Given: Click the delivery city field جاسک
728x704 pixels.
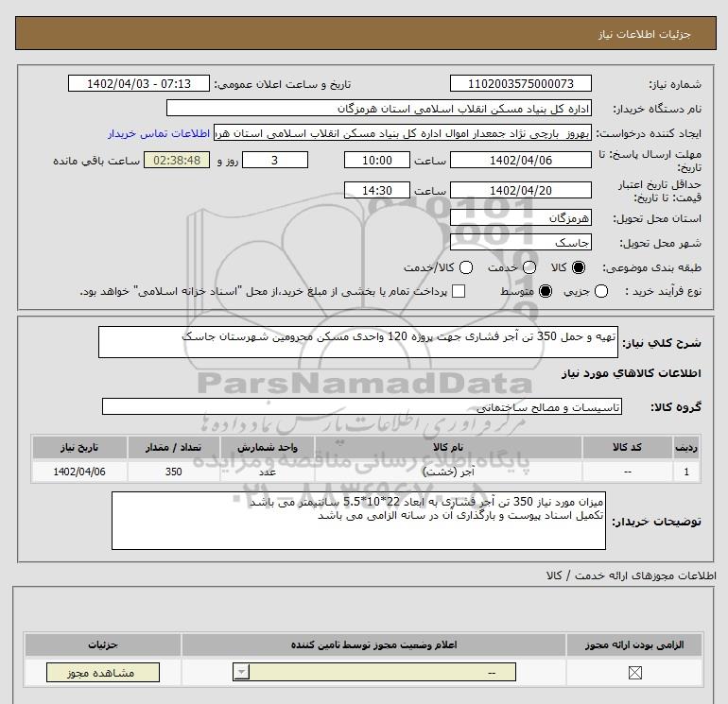Looking at the screenshot, I should 520,243.
